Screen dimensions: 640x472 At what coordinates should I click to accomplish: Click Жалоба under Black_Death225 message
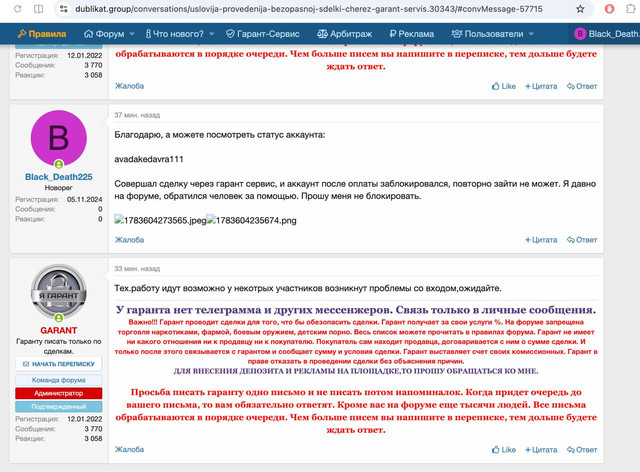[129, 240]
